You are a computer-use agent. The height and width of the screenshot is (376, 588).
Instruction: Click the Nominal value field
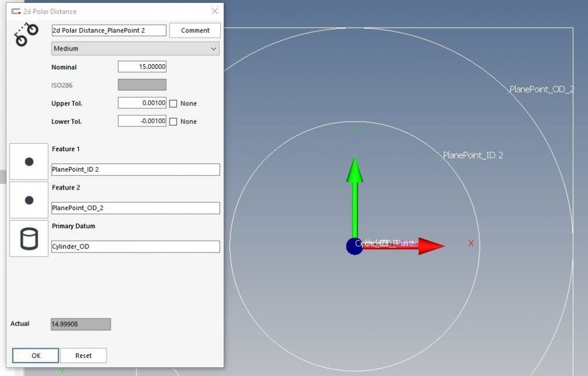point(142,67)
